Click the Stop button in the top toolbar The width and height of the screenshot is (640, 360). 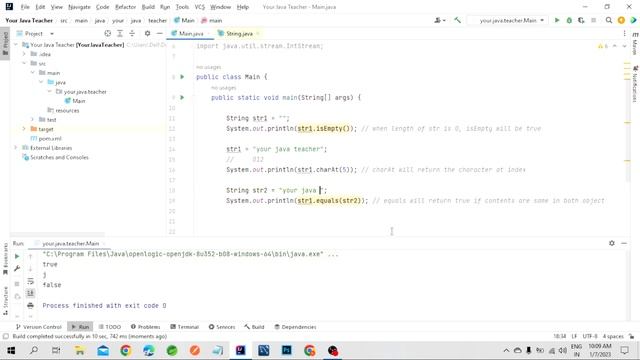click(x=593, y=20)
